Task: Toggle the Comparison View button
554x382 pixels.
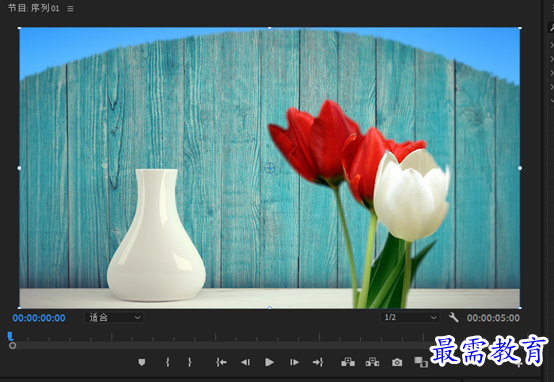Action: click(x=421, y=362)
